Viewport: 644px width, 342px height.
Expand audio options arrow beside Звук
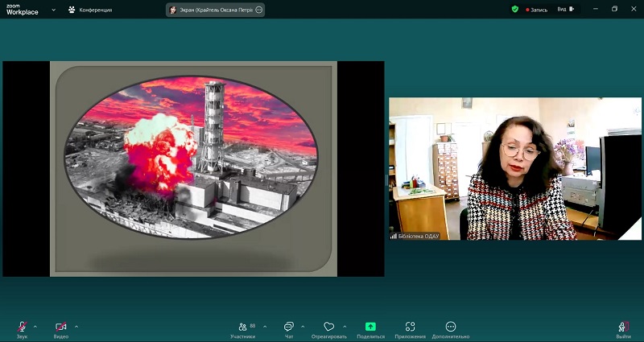point(36,326)
